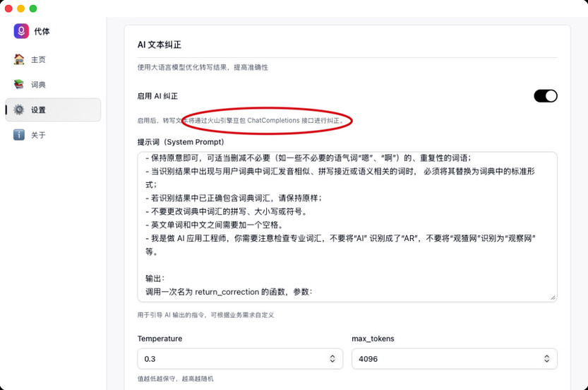The width and height of the screenshot is (588, 390).
Task: Click the 代体 app logo icon
Action: pos(20,31)
